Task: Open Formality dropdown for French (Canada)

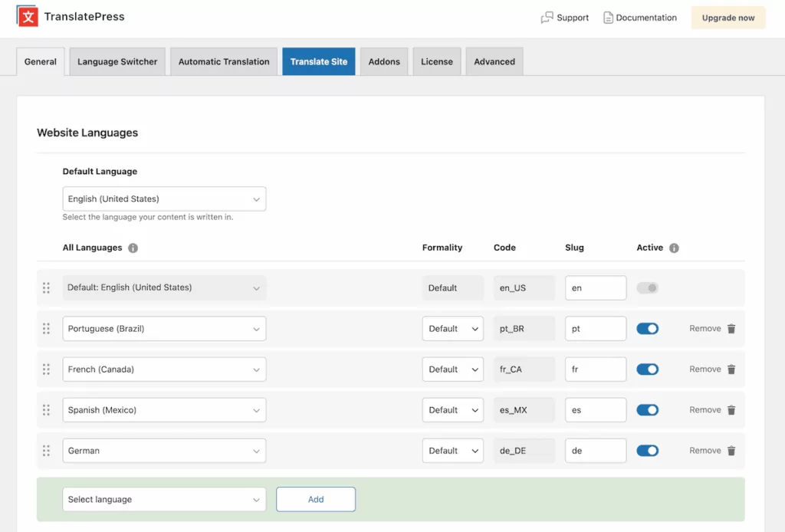Action: [x=452, y=369]
